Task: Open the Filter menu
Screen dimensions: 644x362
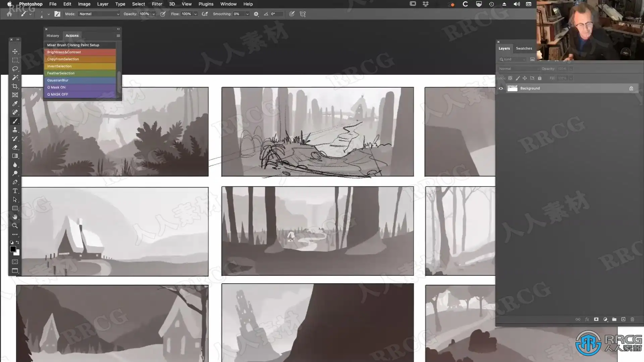Action: [157, 4]
